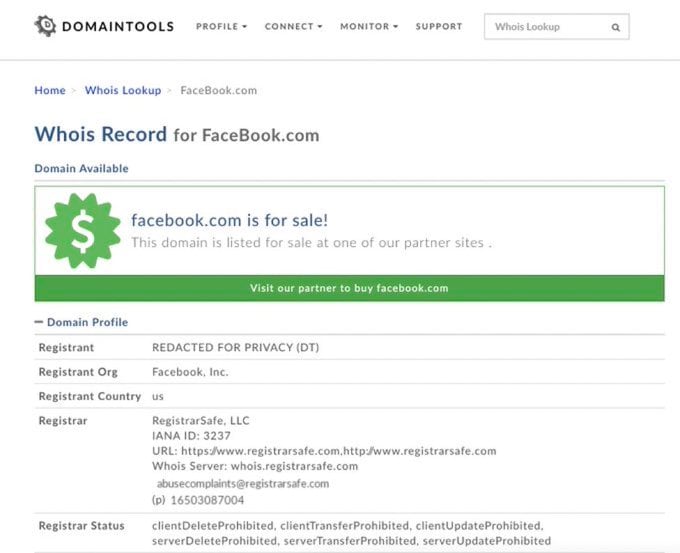Click the registrarsafe.com URL line
The width and height of the screenshot is (680, 553).
pyautogui.click(x=324, y=451)
